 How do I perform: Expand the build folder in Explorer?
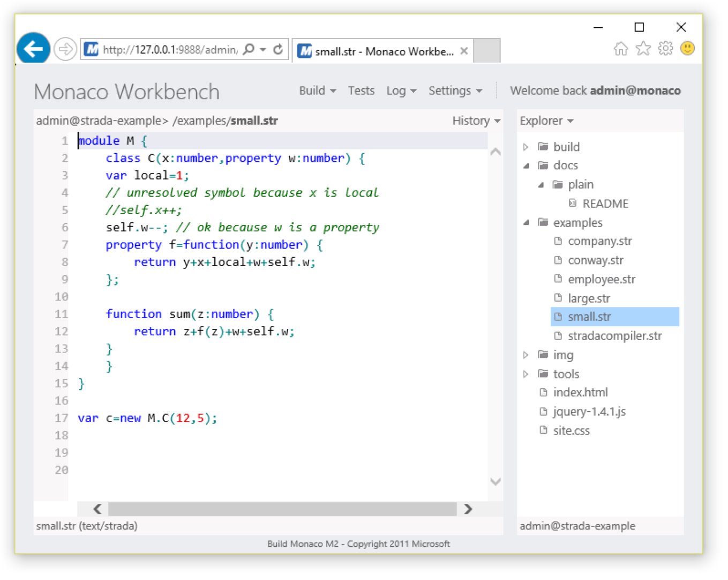[x=526, y=147]
